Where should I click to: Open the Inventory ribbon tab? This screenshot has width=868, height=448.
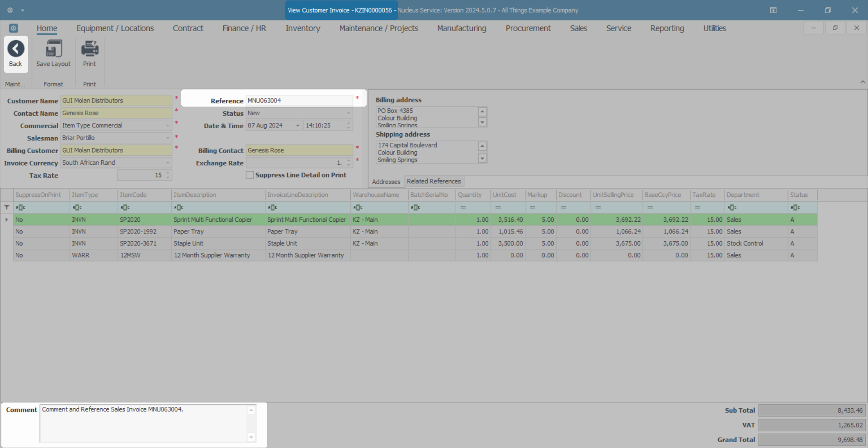(303, 28)
